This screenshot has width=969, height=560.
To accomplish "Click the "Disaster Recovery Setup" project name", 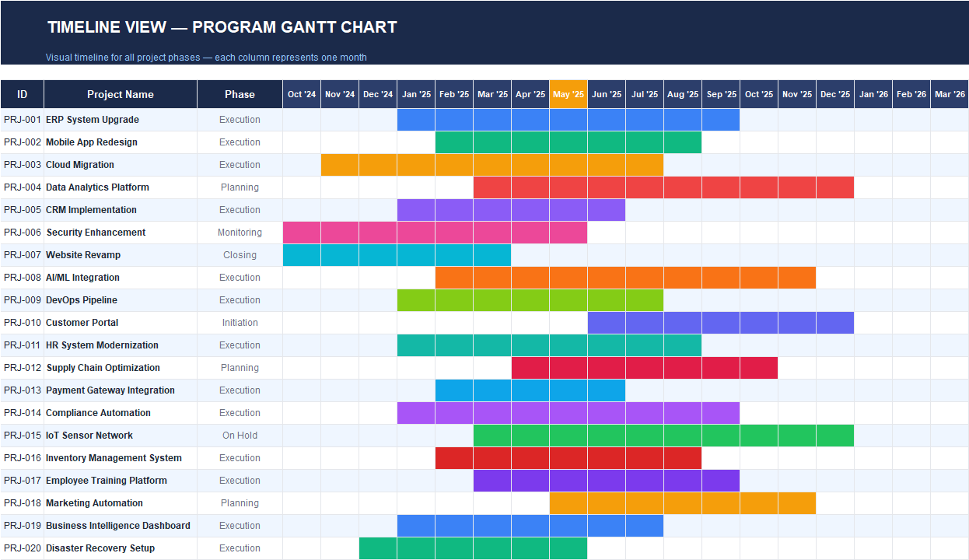I will coord(100,548).
